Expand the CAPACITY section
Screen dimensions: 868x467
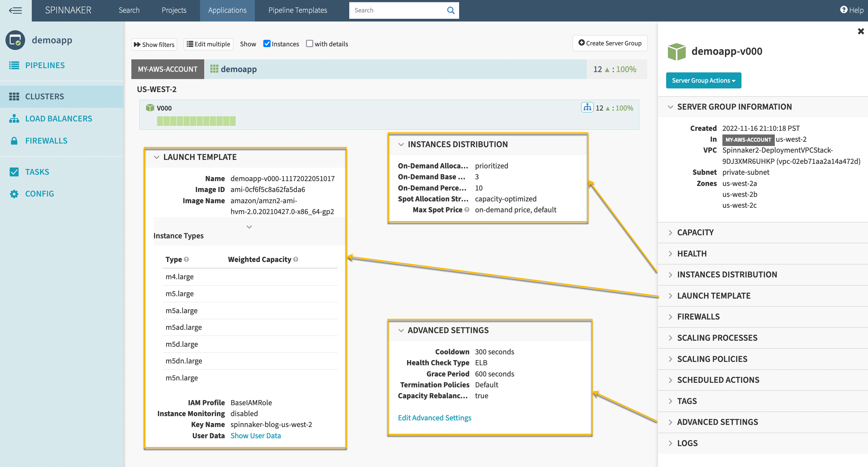pos(695,232)
